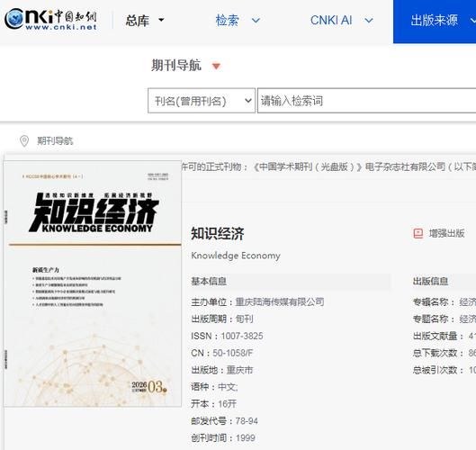Select the 出版来源 tab

pos(435,22)
